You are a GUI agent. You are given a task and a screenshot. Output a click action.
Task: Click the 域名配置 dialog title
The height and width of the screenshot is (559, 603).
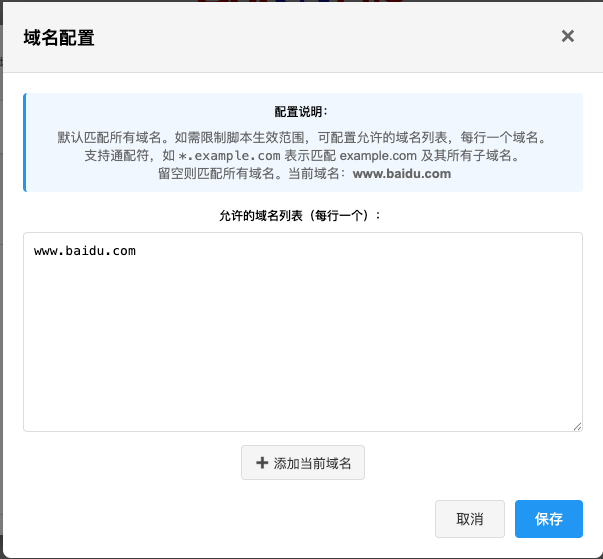[x=59, y=37]
